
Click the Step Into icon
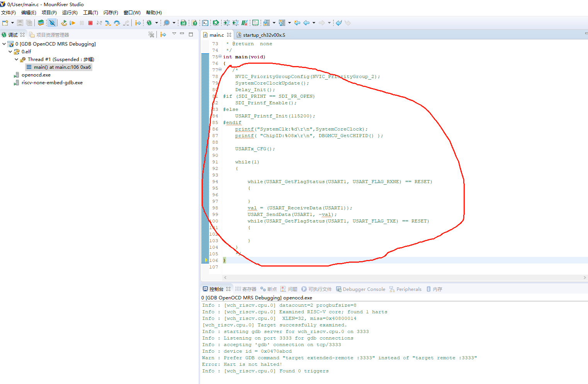pos(108,23)
